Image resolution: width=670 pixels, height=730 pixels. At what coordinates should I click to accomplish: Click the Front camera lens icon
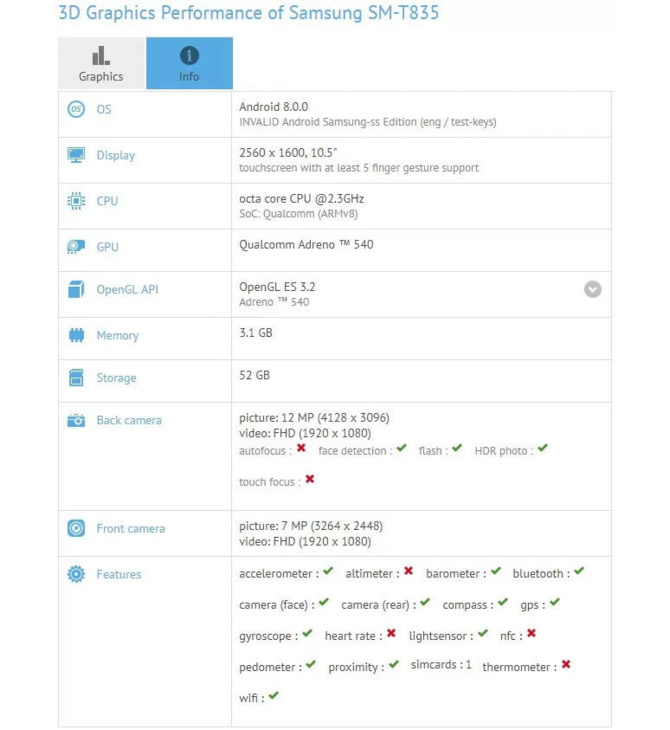[76, 528]
